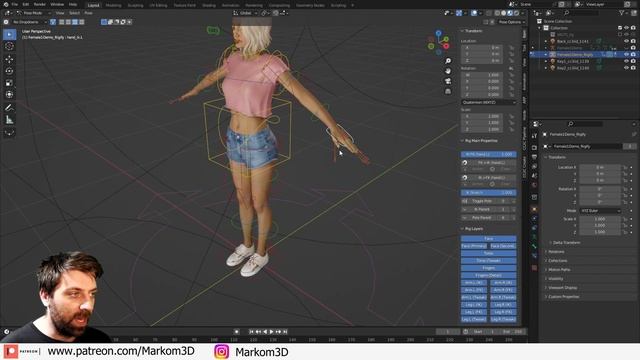Screen dimensions: 640x360
Task: Select the Measure ruler tool
Action: (9, 120)
